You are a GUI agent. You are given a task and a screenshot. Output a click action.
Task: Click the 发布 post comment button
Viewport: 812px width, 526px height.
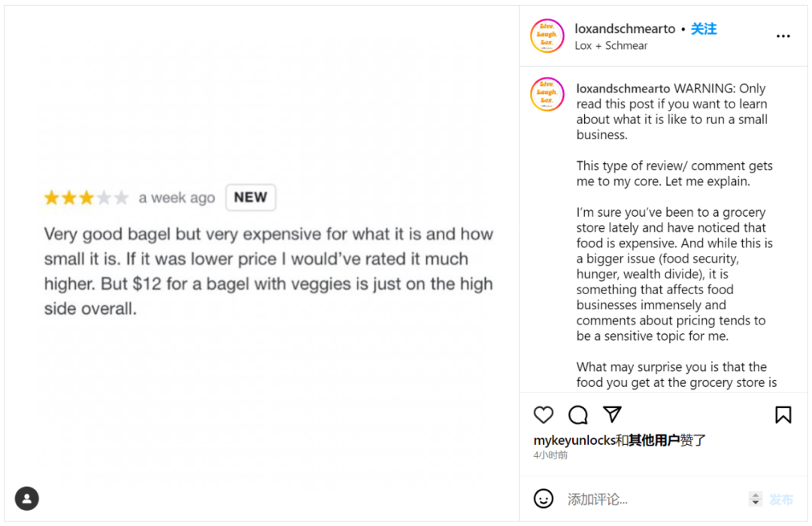tap(781, 500)
